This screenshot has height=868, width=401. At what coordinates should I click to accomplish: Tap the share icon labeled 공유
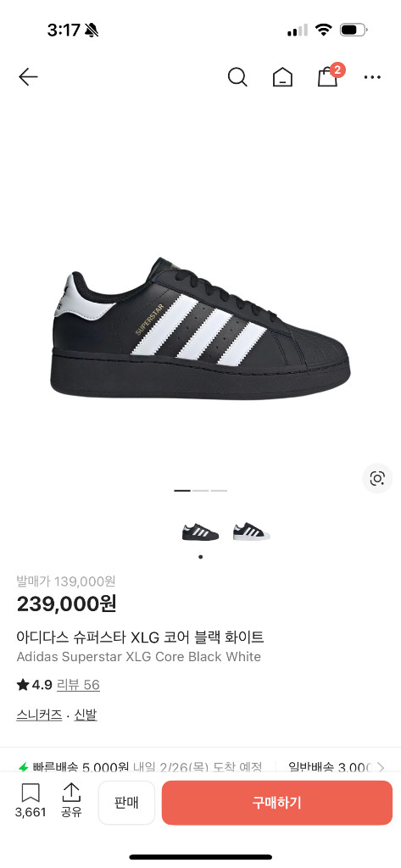[71, 800]
